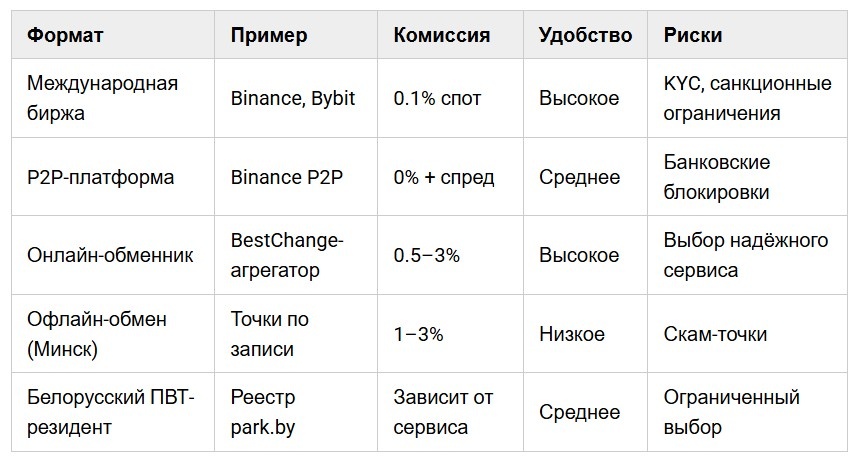
Task: Click the 0.5–3% commission cell
Action: [x=450, y=255]
